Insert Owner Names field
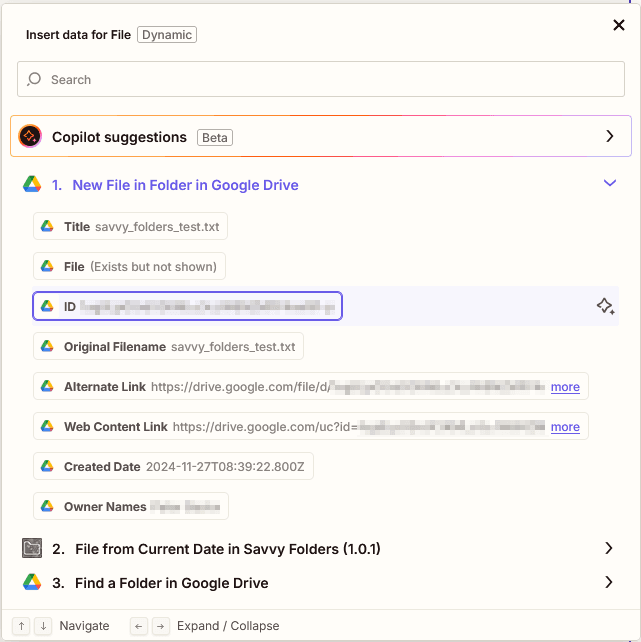This screenshot has width=641, height=642. tap(131, 506)
